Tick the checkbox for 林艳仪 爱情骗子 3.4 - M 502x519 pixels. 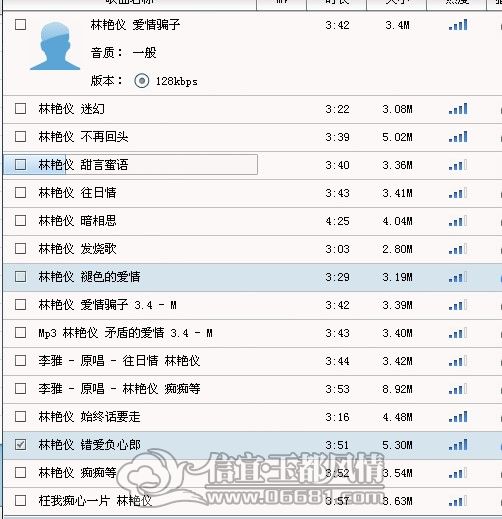(21, 304)
